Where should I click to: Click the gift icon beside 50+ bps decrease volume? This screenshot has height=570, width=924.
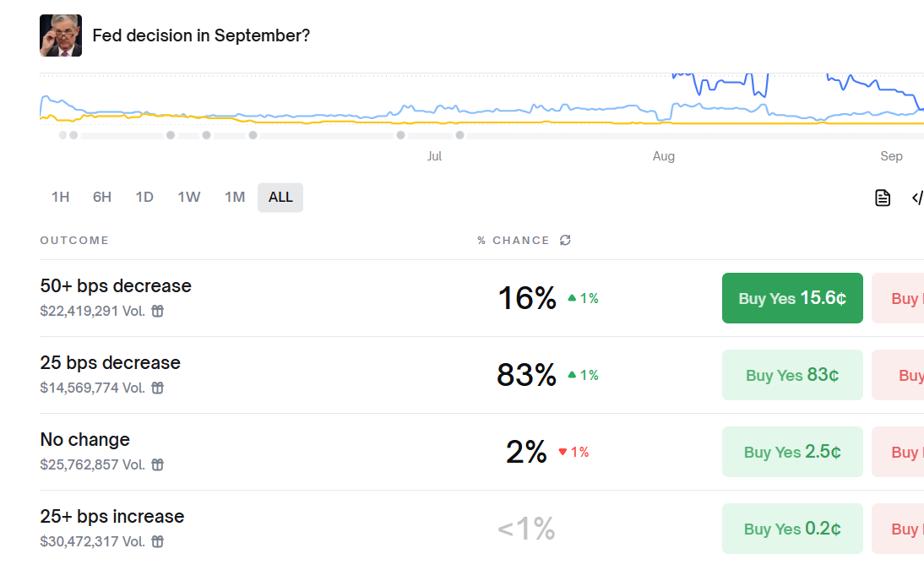158,311
